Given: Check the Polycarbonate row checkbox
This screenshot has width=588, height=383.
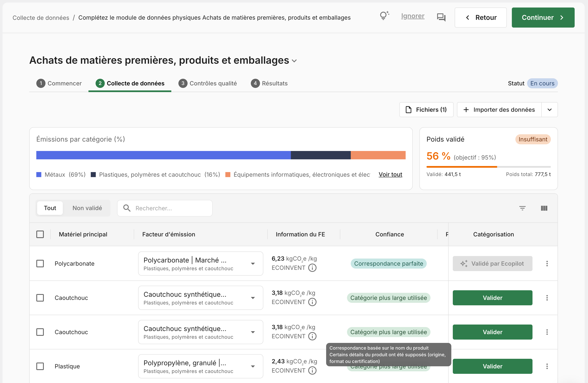Looking at the screenshot, I should pos(40,264).
